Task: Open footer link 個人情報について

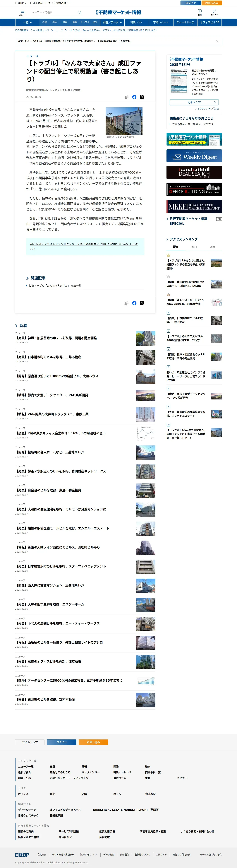Action: [x=89, y=855]
